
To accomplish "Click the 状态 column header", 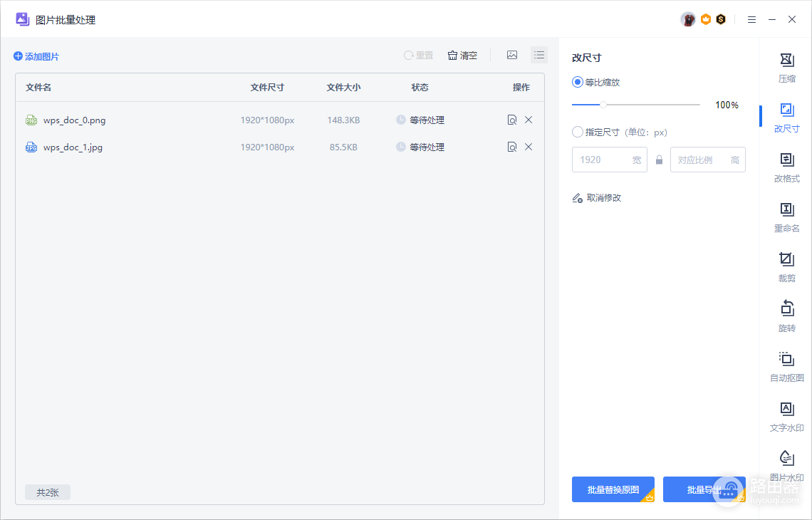I will coord(420,87).
